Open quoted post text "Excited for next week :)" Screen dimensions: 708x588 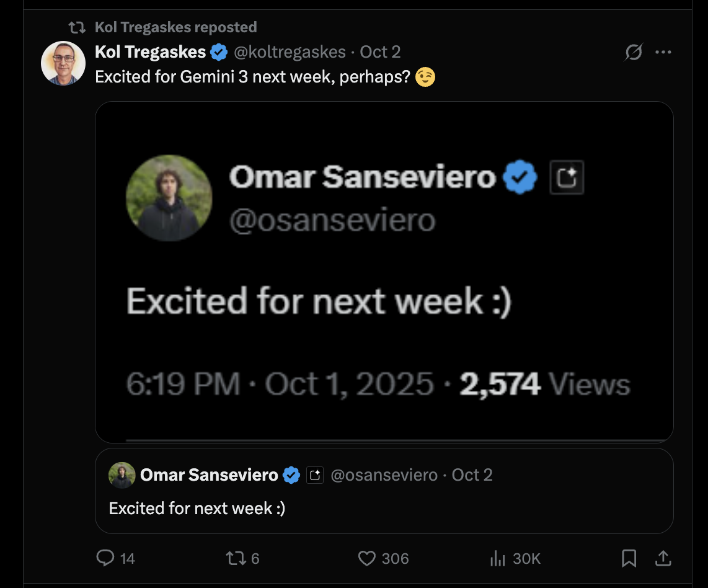click(x=197, y=509)
